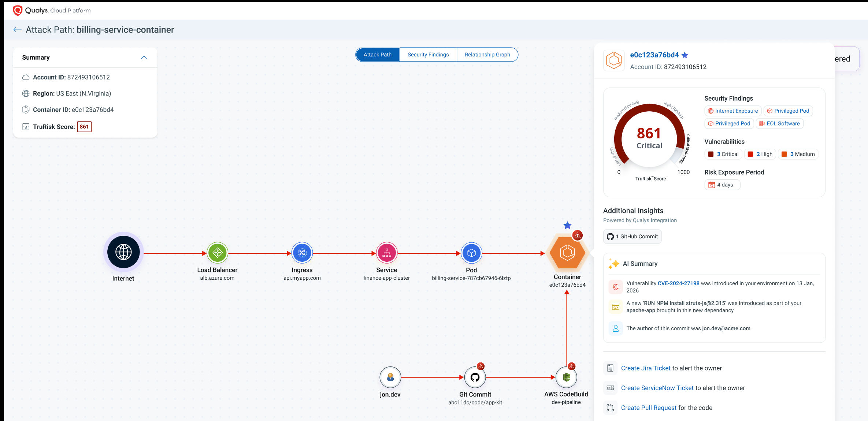Select the Git Commit GitHub node
868x421 pixels.
pyautogui.click(x=475, y=377)
